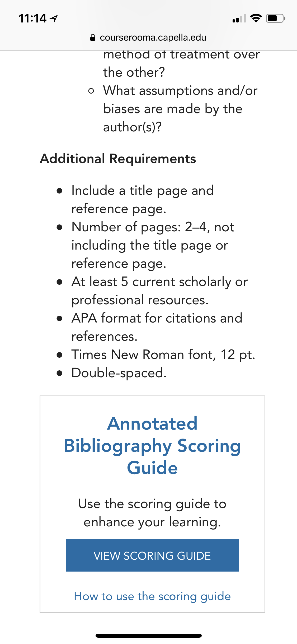Tap the 11:14 clock in status bar
Viewport: 297px width, 644px height.
click(32, 19)
